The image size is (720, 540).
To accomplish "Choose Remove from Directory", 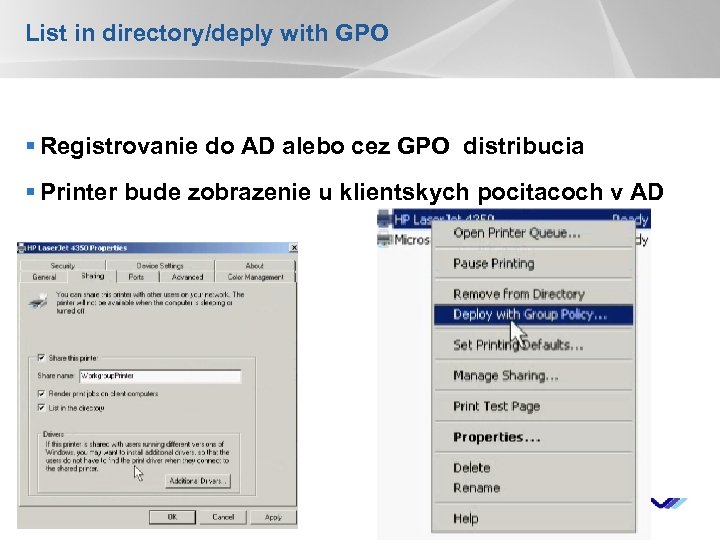I will (519, 294).
